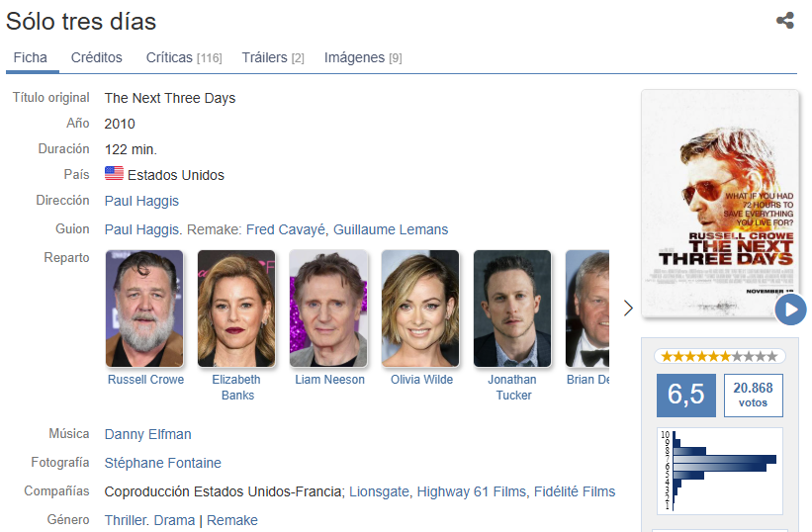Image resolution: width=812 pixels, height=532 pixels.
Task: Select Liam Neeson's portrait
Action: coord(328,309)
